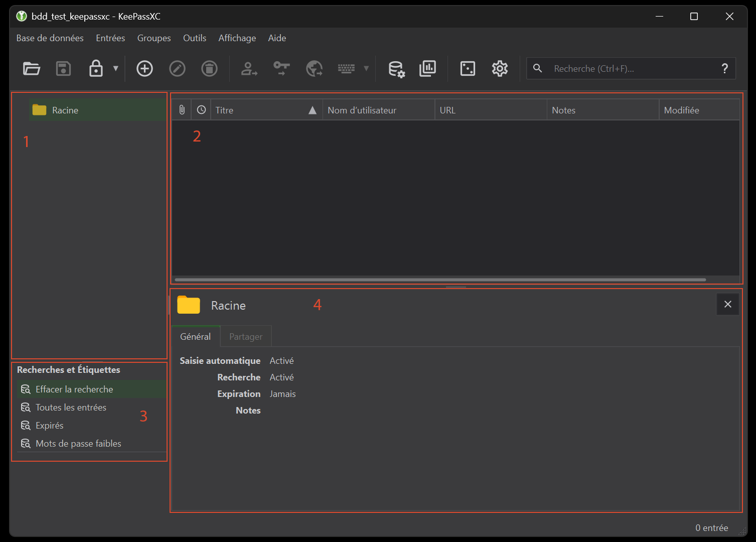Click the KeePassXC logo in title bar

click(22, 17)
